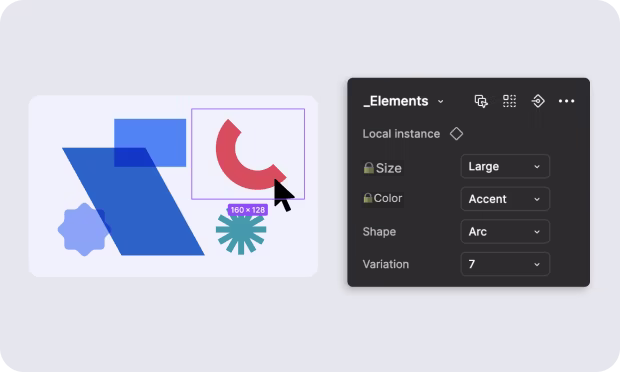Screen dimensions: 620x372
Task: Click the go to main component diamond icon
Action: click(538, 101)
